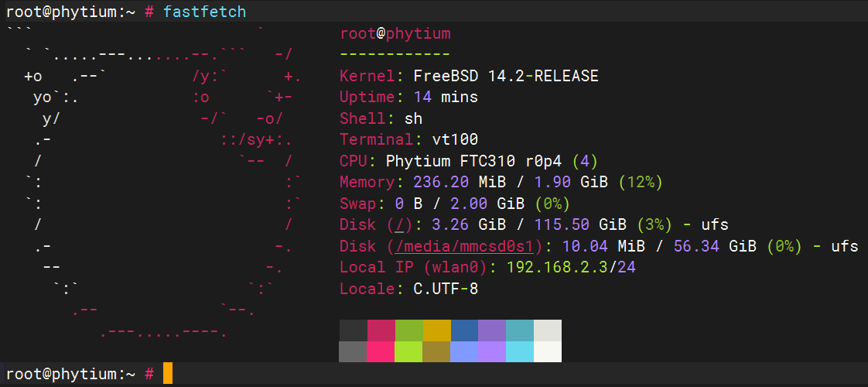Click the 'Disk (/)' root disk label
This screenshot has height=387, width=868.
(x=377, y=224)
